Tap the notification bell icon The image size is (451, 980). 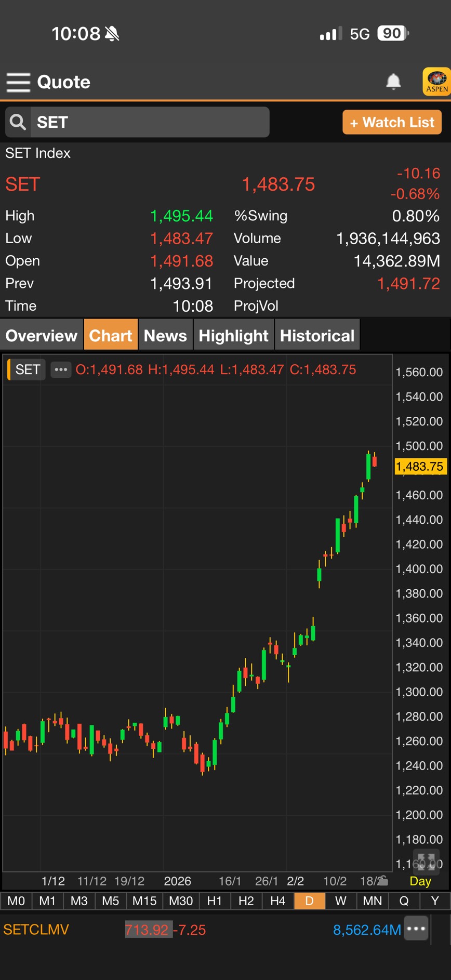[393, 82]
